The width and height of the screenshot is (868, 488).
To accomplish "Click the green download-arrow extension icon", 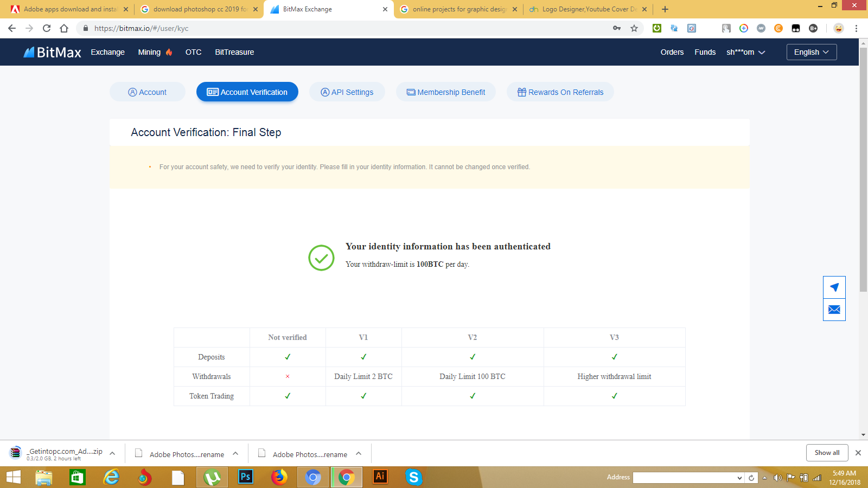I will pyautogui.click(x=657, y=28).
